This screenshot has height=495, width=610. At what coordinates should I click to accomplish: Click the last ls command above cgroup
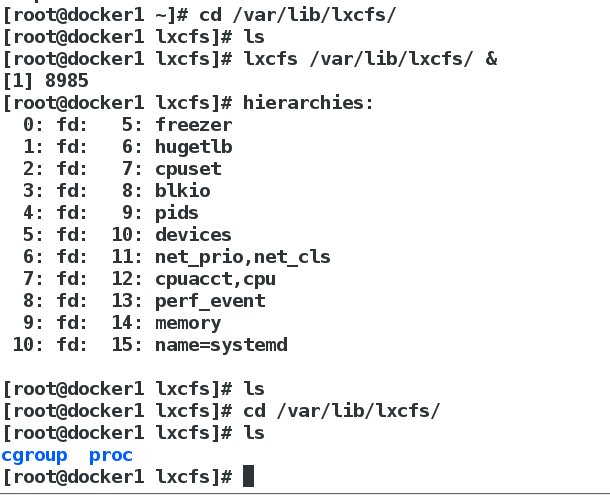tap(254, 433)
